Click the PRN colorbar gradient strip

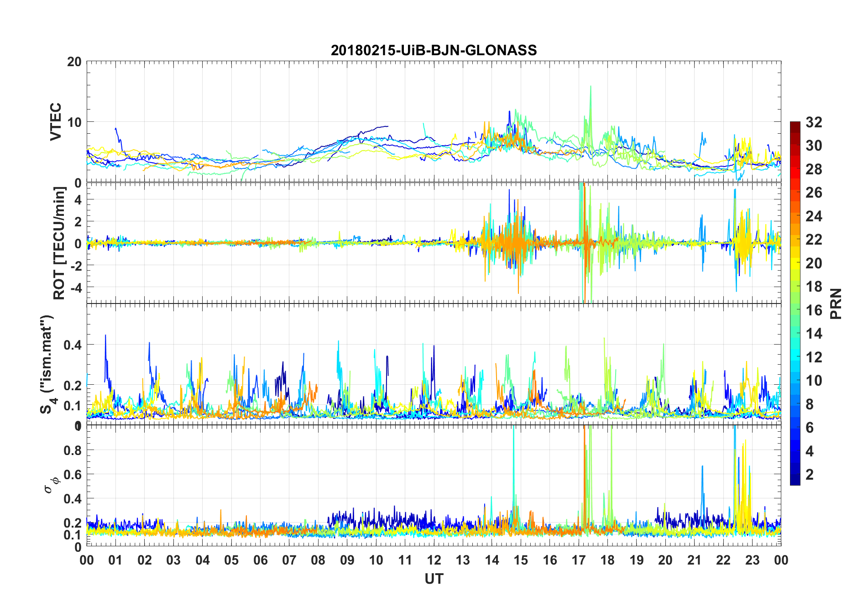[795, 303]
